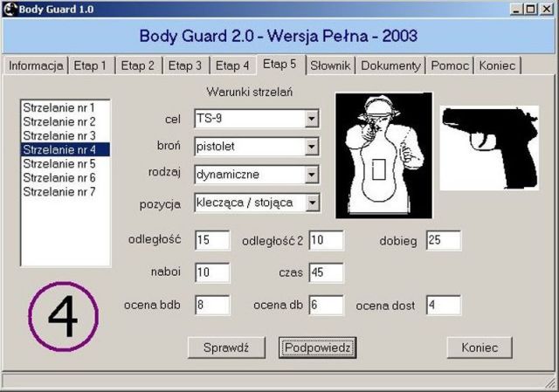Expand the cel dropdown arrow

tap(312, 119)
